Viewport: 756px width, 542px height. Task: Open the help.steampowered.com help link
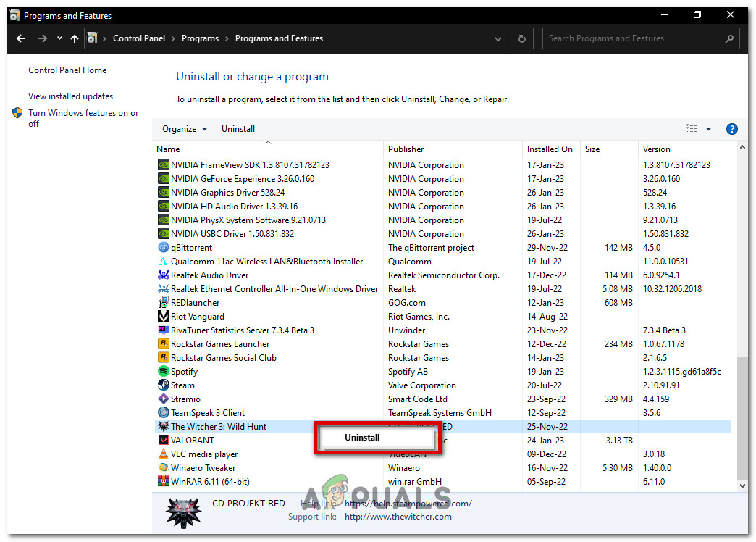pos(408,504)
